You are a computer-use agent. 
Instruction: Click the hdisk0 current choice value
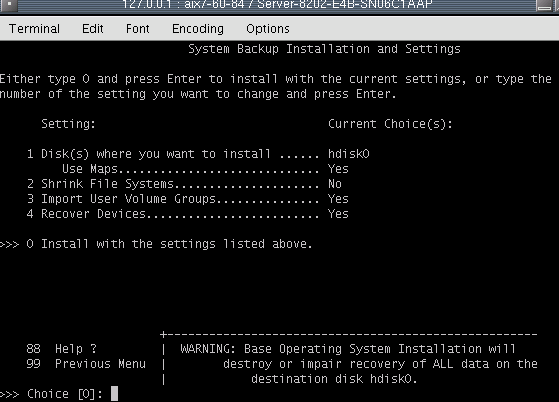point(349,154)
